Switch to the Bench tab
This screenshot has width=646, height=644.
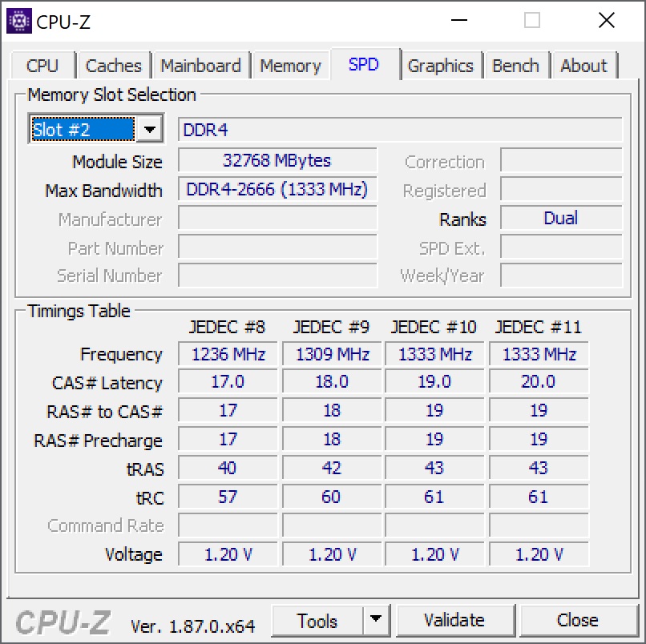tap(516, 66)
